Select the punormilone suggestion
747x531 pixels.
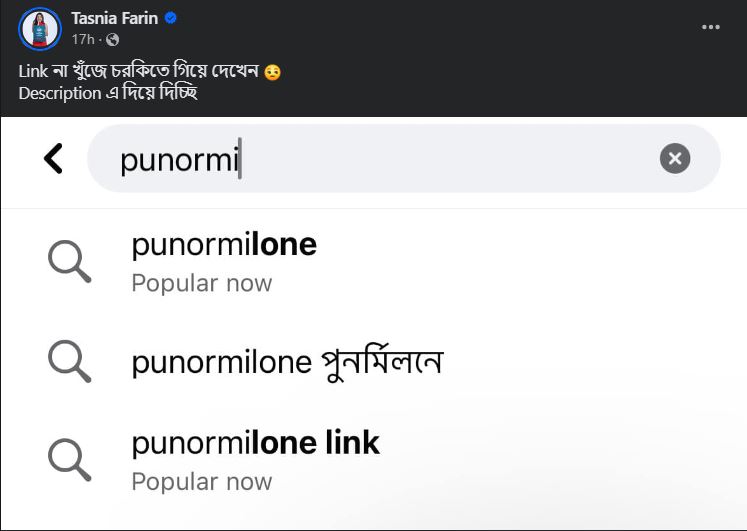pos(374,263)
